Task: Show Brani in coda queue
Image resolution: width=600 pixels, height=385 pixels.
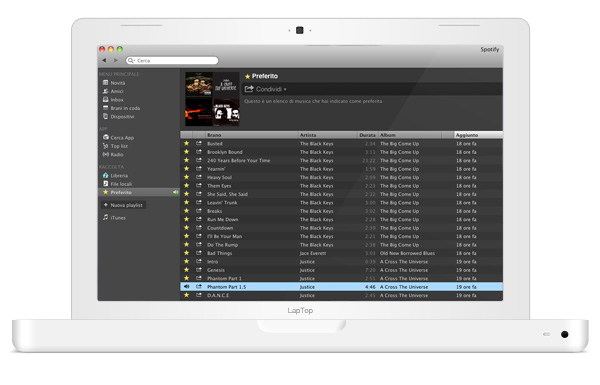Action: coord(125,108)
